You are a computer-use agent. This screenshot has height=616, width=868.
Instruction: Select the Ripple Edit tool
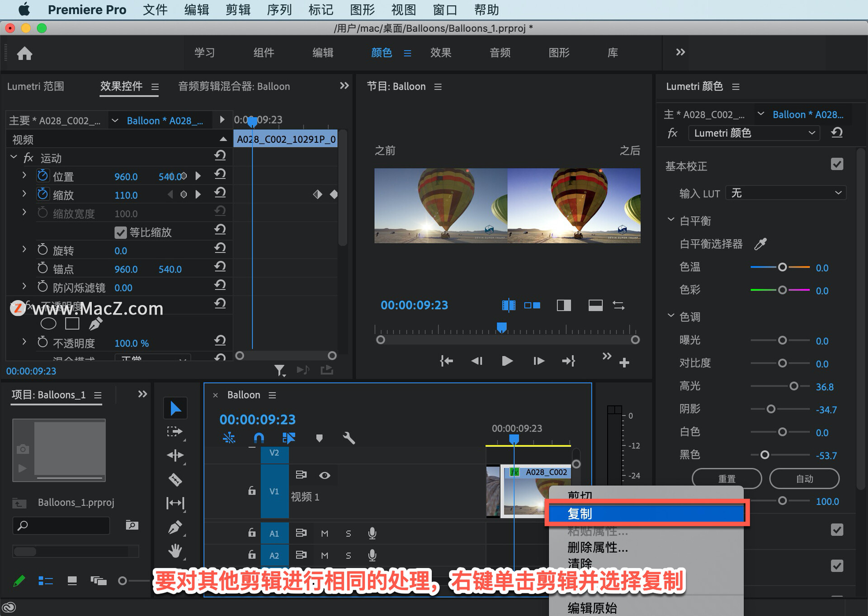(x=175, y=456)
